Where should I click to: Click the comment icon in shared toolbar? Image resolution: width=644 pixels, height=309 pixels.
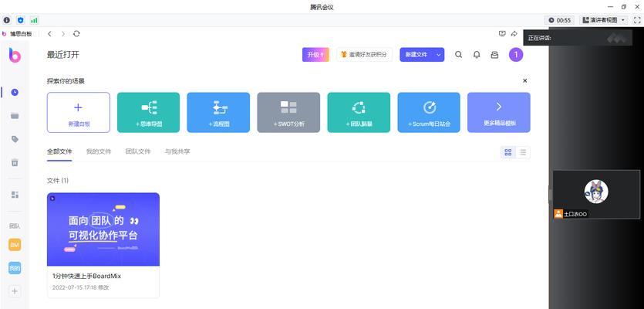[502, 34]
